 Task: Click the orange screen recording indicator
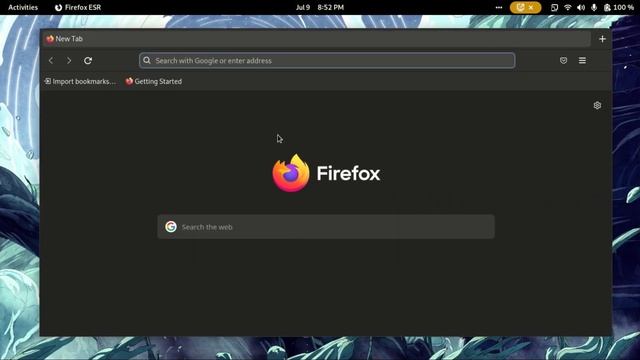pyautogui.click(x=525, y=7)
